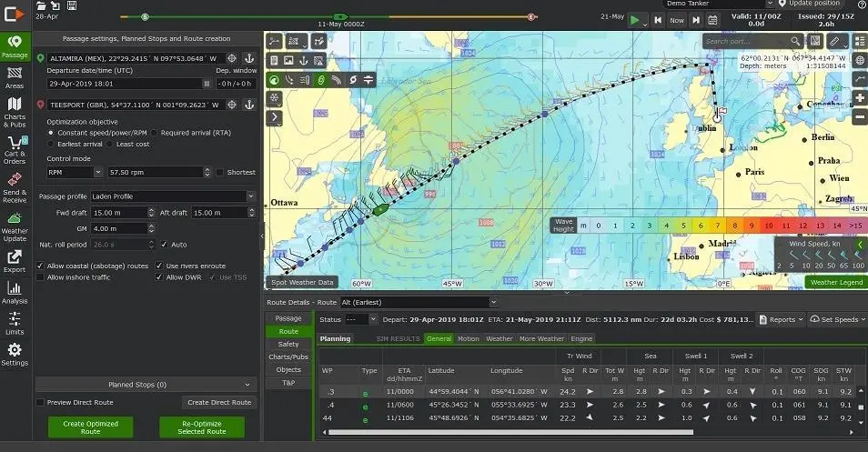Click the globe icon on map right side

coord(860,60)
